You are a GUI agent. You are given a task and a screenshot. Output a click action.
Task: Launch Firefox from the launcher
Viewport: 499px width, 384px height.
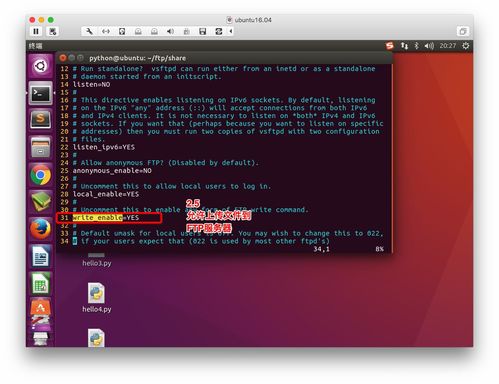40,229
